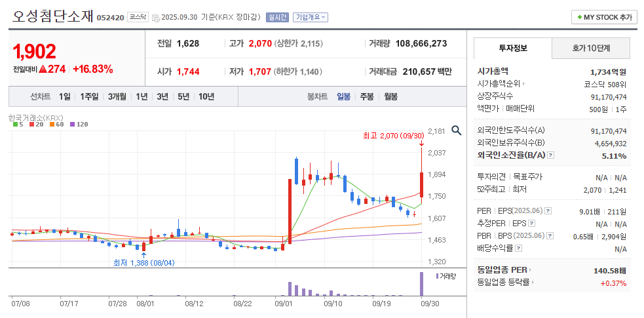Click the 시가총액 value 1,734억원
This screenshot has height=318, width=644.
(x=608, y=72)
